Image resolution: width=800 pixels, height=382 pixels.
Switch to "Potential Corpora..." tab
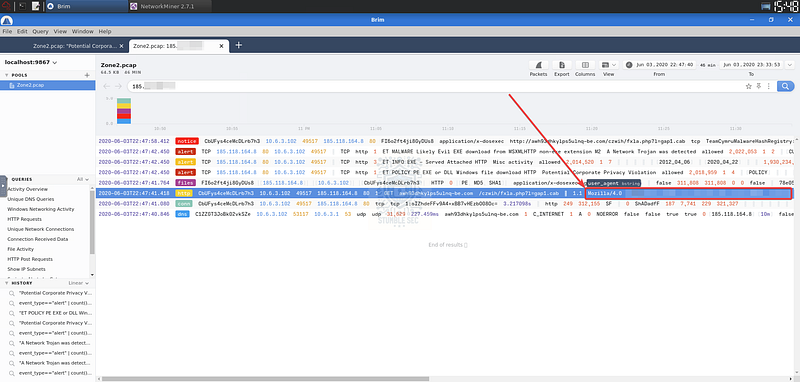coord(75,46)
